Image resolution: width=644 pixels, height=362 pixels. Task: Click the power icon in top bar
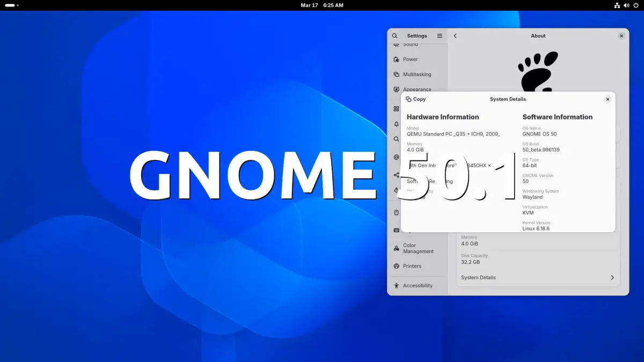pos(636,5)
